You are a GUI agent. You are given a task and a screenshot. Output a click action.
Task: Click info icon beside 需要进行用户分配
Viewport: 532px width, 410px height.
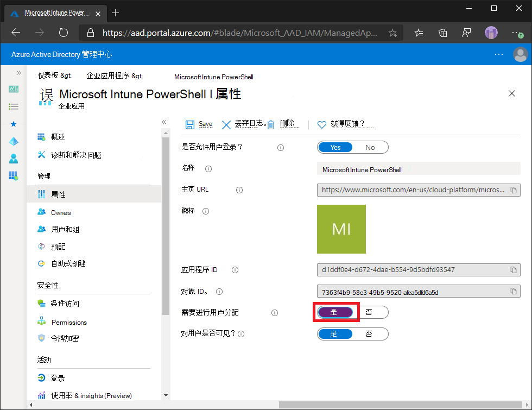[x=275, y=313]
